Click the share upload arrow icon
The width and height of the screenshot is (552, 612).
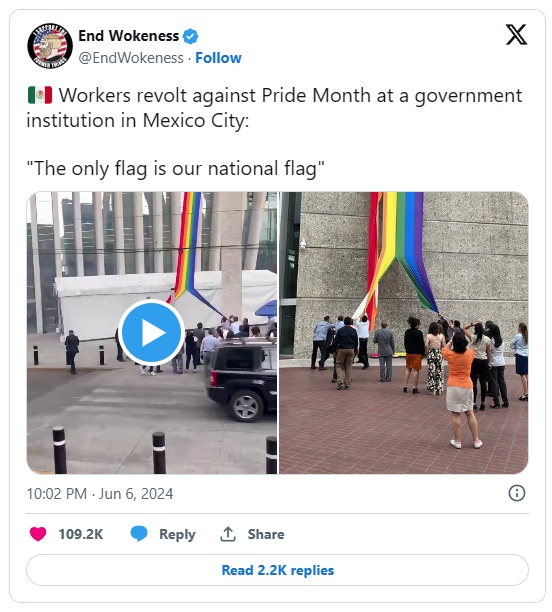click(228, 534)
